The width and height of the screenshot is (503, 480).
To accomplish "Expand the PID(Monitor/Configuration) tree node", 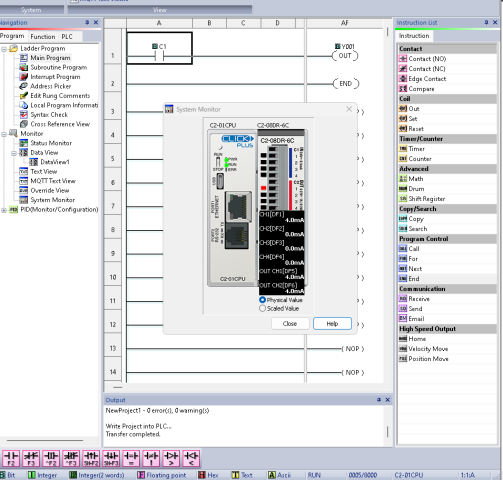I will tap(4, 210).
